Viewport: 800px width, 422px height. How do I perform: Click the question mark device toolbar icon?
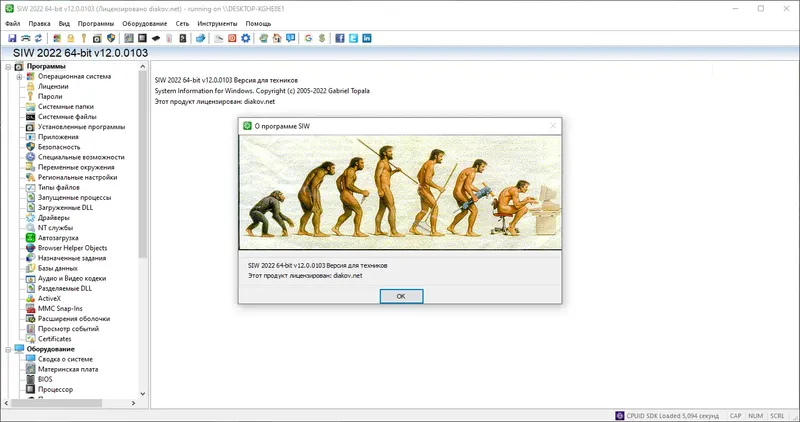click(183, 38)
